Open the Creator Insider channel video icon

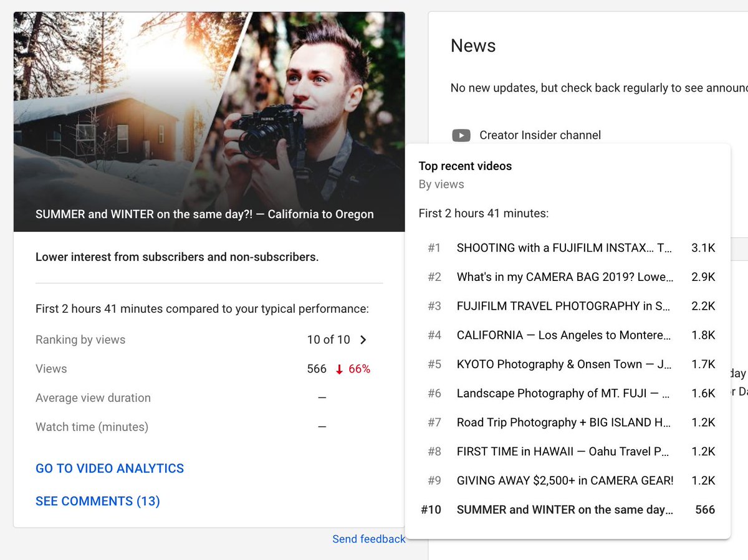click(x=461, y=135)
